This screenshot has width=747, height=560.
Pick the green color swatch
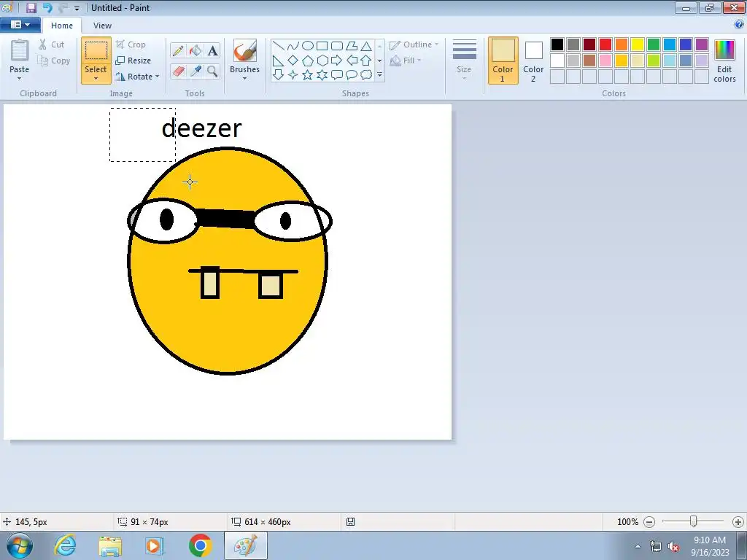654,44
